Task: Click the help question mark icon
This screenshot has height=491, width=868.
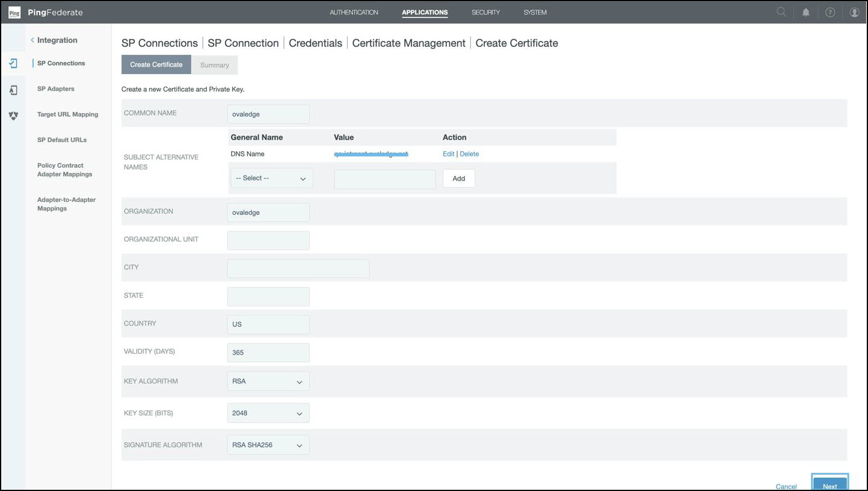Action: pos(830,12)
